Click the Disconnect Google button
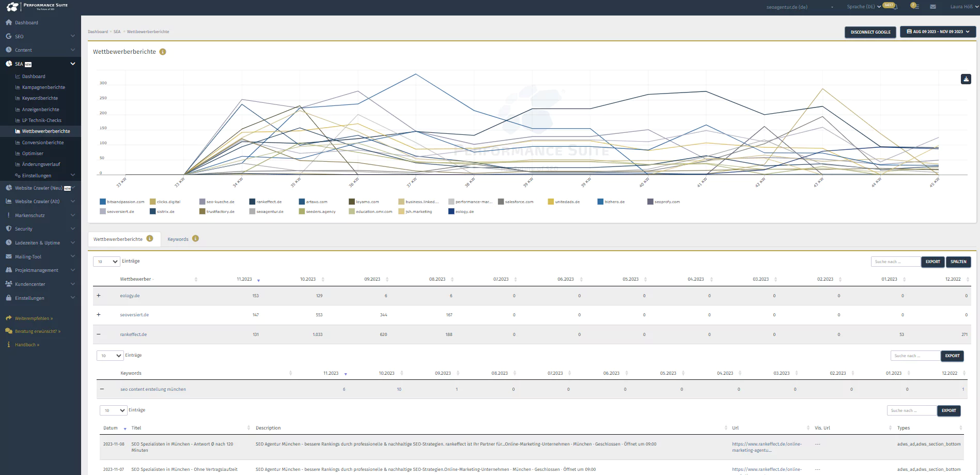 click(870, 32)
